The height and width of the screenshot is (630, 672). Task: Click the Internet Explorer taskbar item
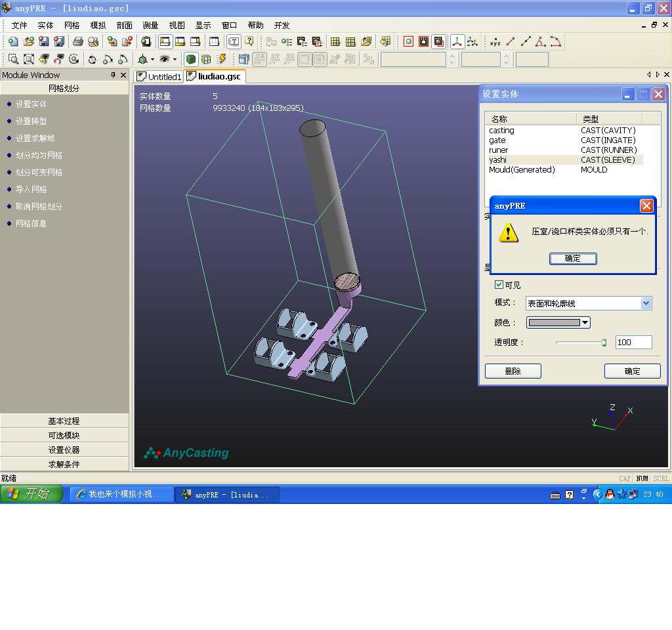point(121,494)
